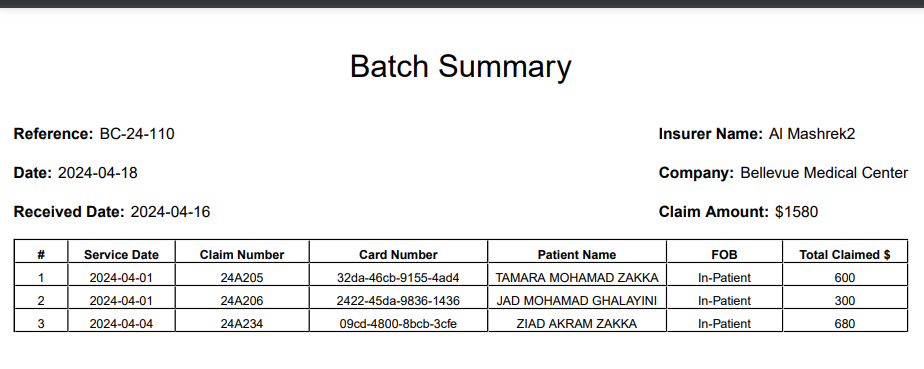
Task: Click the Patient Name column header
Action: pos(577,255)
